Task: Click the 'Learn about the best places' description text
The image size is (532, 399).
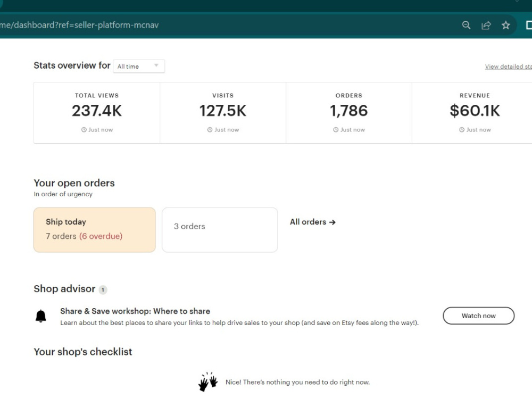Action: [239, 323]
